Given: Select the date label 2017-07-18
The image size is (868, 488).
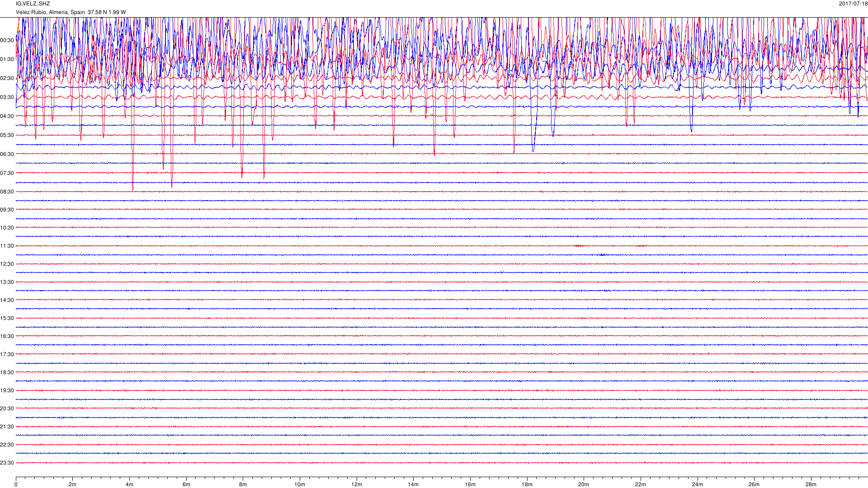Looking at the screenshot, I should [x=853, y=4].
